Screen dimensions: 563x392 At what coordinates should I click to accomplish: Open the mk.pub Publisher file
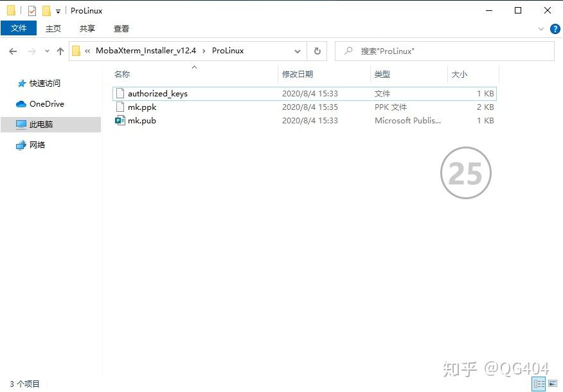[x=141, y=121]
